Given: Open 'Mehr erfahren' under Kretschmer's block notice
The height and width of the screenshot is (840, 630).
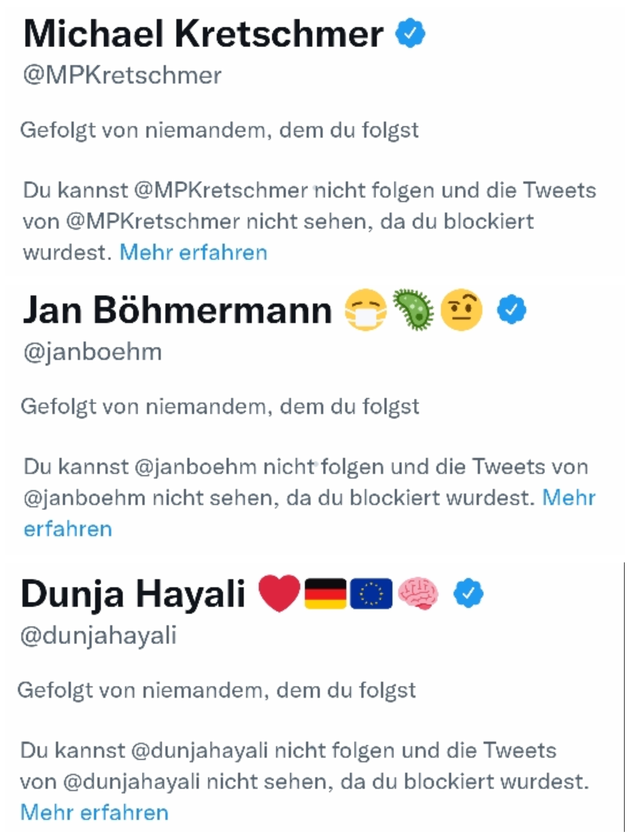Looking at the screenshot, I should [x=193, y=252].
